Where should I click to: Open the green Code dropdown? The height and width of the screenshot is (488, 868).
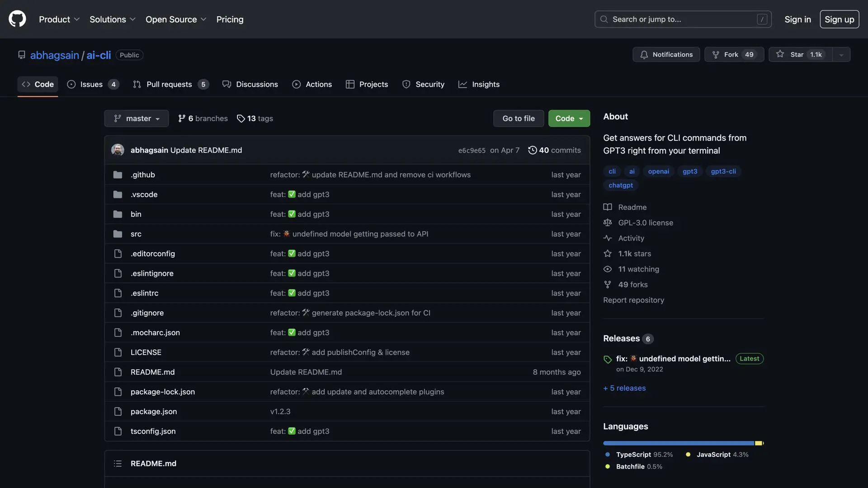click(x=569, y=118)
